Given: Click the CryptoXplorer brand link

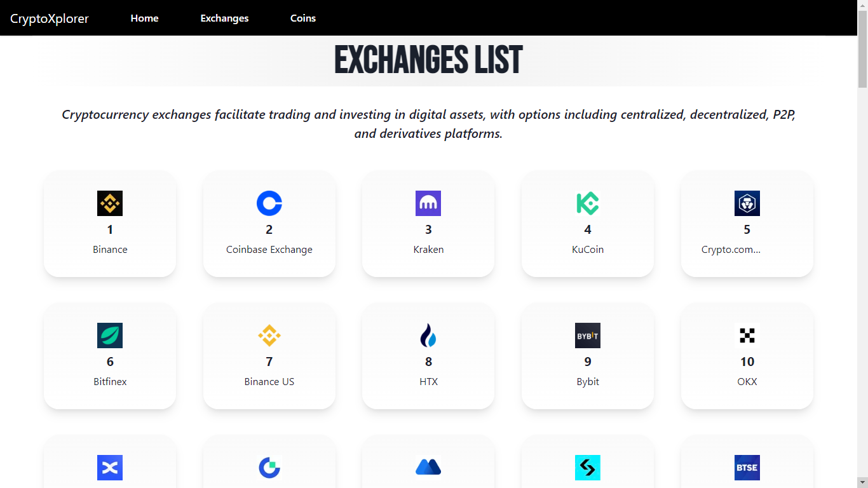Looking at the screenshot, I should coord(50,18).
